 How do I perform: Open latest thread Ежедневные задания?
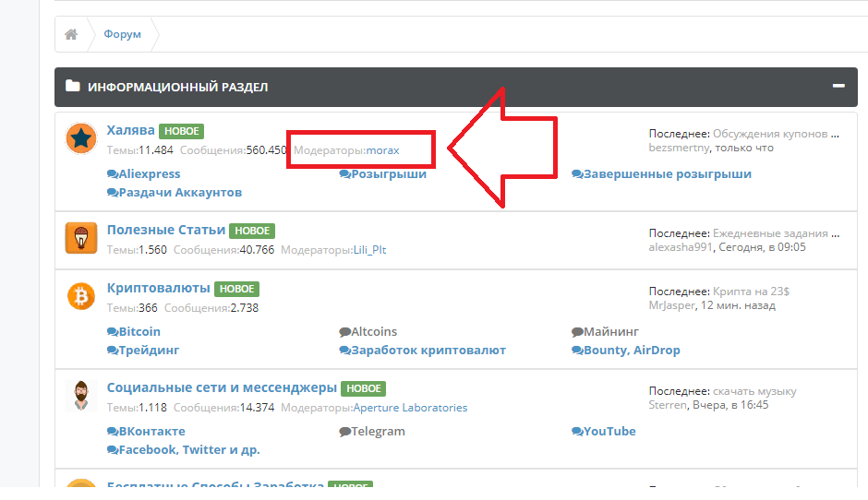point(776,233)
